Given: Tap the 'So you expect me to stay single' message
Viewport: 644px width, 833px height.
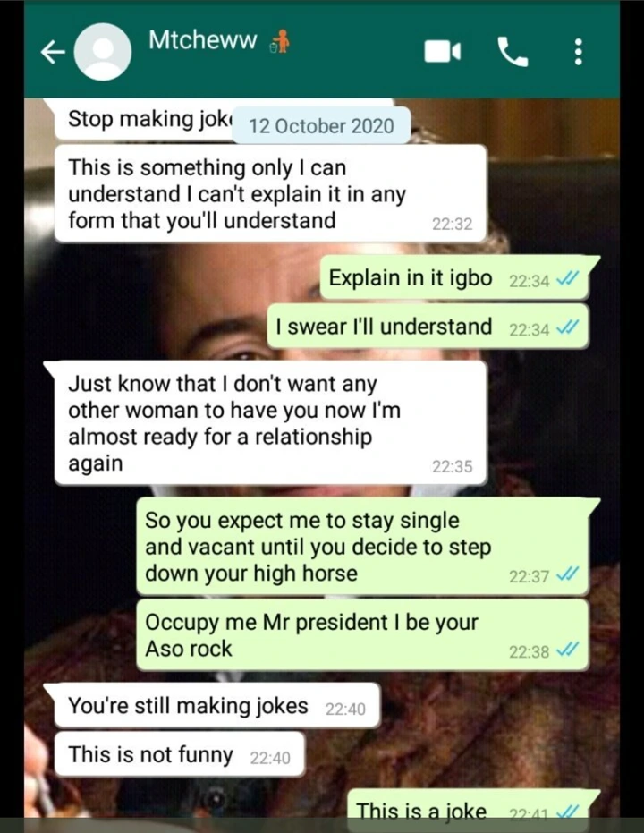Looking at the screenshot, I should pyautogui.click(x=362, y=546).
